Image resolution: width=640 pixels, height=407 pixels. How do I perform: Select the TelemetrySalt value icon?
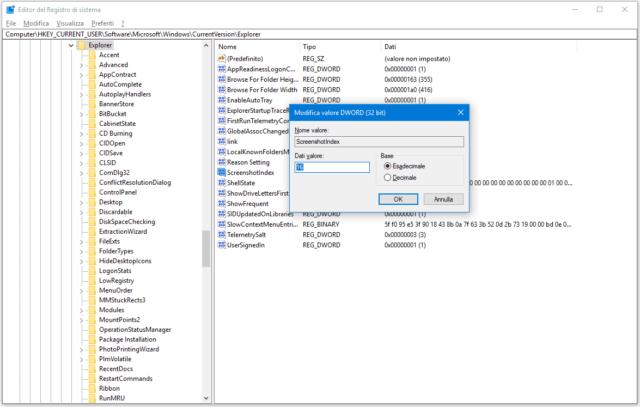pos(221,234)
